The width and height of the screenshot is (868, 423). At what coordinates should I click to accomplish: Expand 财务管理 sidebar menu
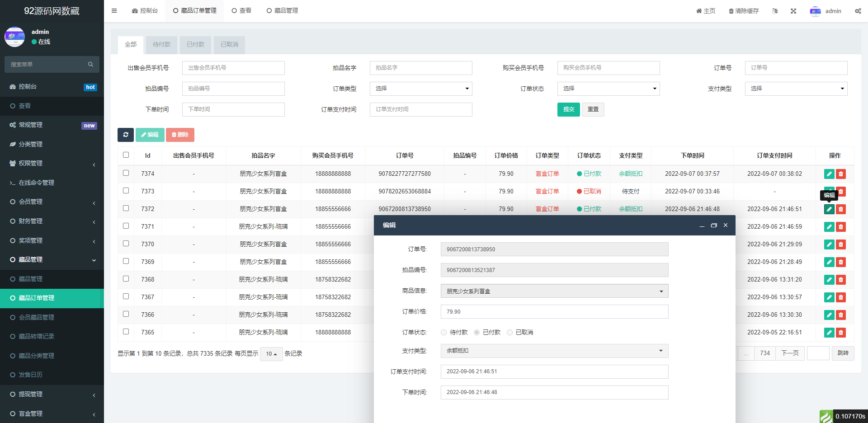tap(52, 221)
